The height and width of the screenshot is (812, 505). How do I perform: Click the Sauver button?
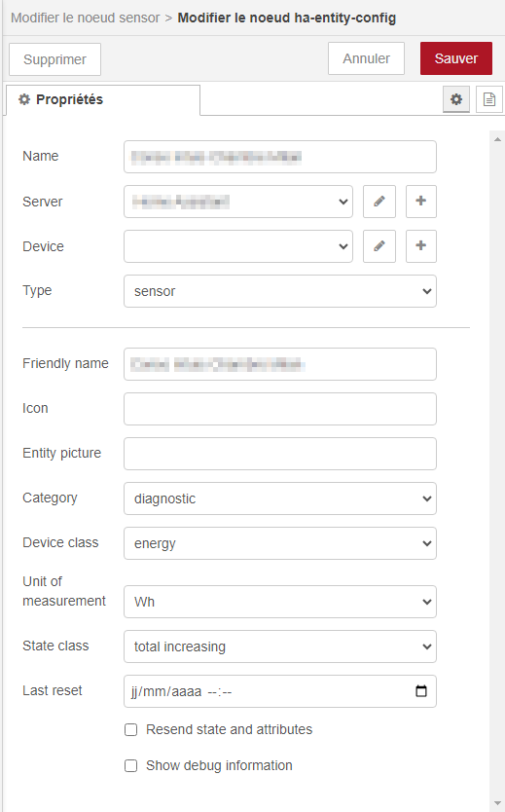455,58
